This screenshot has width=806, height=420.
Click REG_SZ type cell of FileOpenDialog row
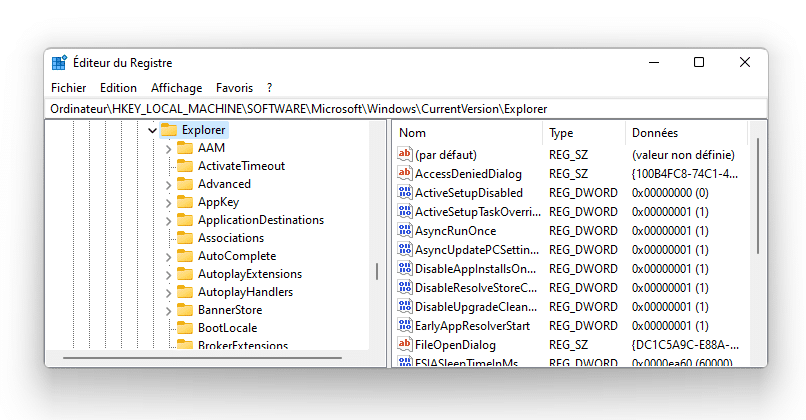[568, 345]
